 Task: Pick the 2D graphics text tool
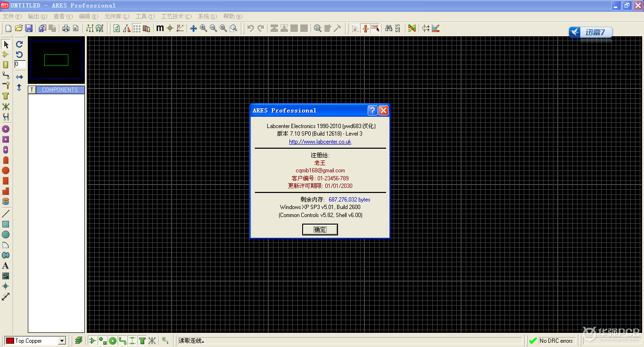(x=6, y=266)
